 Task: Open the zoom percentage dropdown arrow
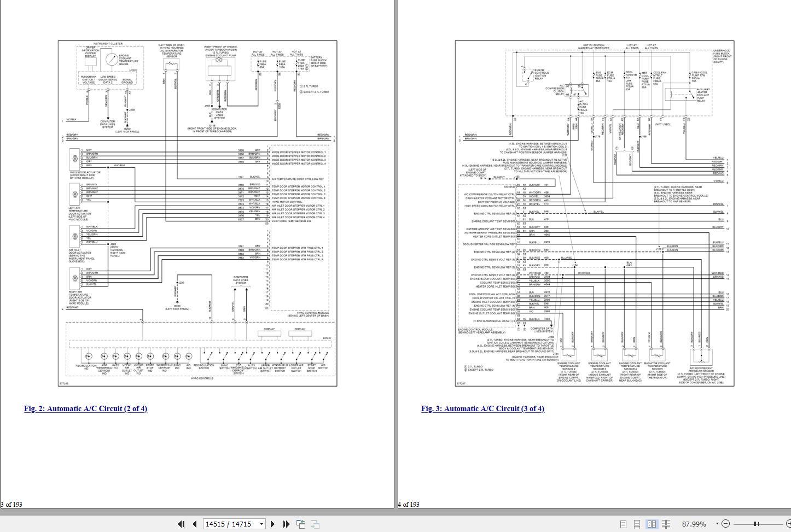coord(718,524)
